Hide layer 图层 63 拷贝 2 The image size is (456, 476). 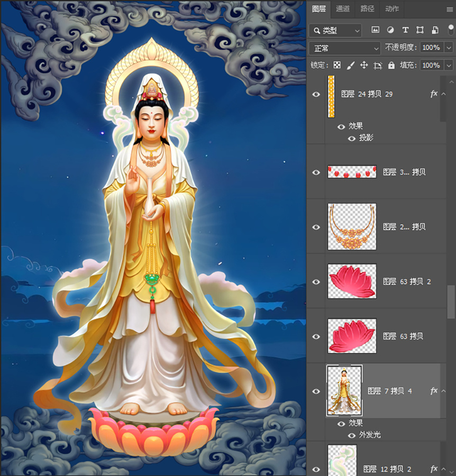(x=316, y=282)
